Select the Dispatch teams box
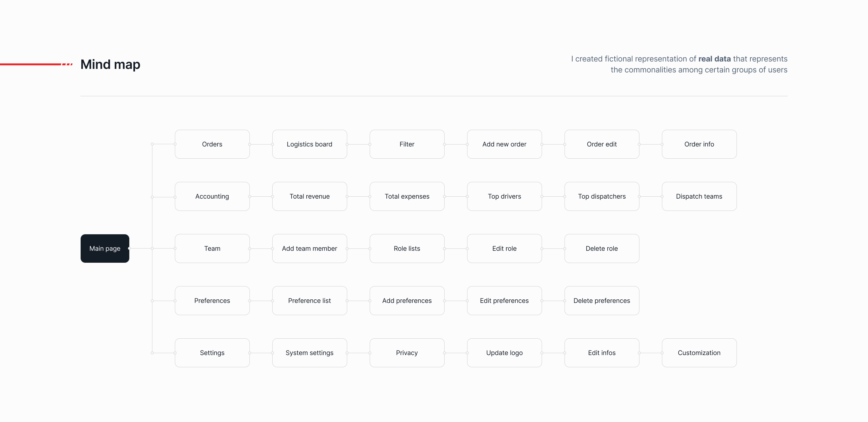 click(x=699, y=196)
